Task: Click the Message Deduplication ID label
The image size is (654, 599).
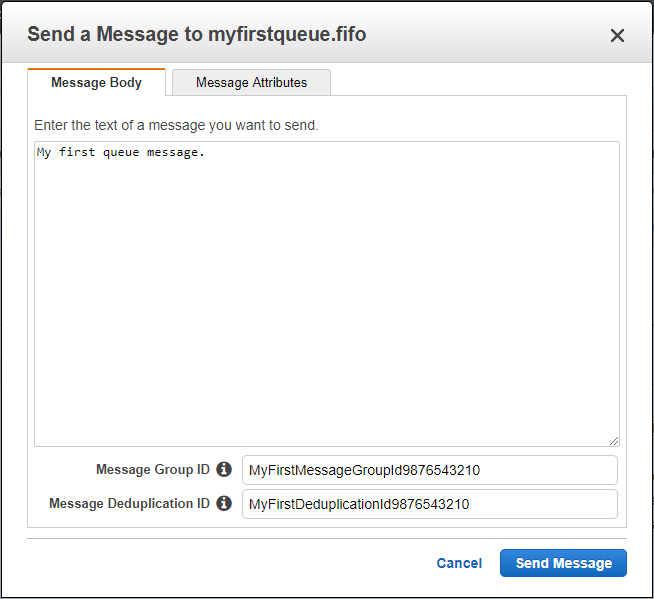Action: pos(129,503)
